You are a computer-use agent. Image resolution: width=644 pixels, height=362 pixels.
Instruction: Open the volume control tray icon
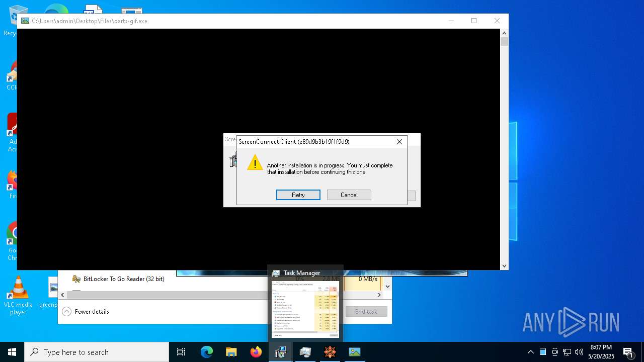click(x=579, y=352)
